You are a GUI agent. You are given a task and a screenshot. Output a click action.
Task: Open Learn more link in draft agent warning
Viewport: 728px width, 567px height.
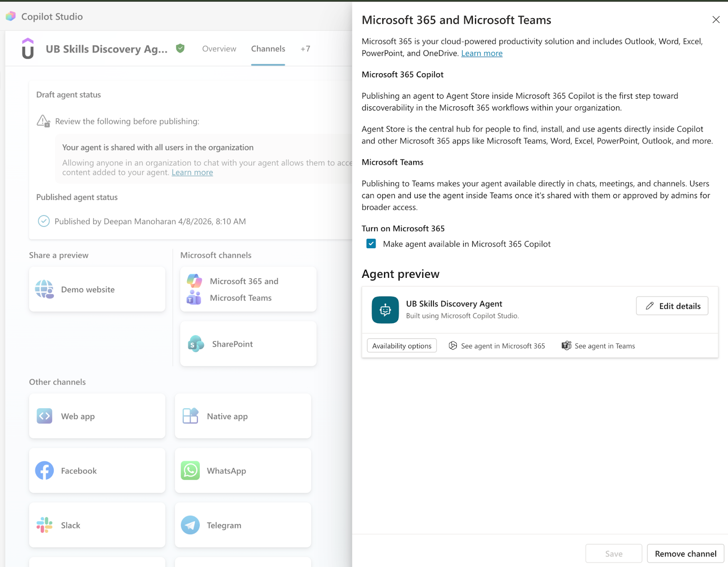(192, 172)
